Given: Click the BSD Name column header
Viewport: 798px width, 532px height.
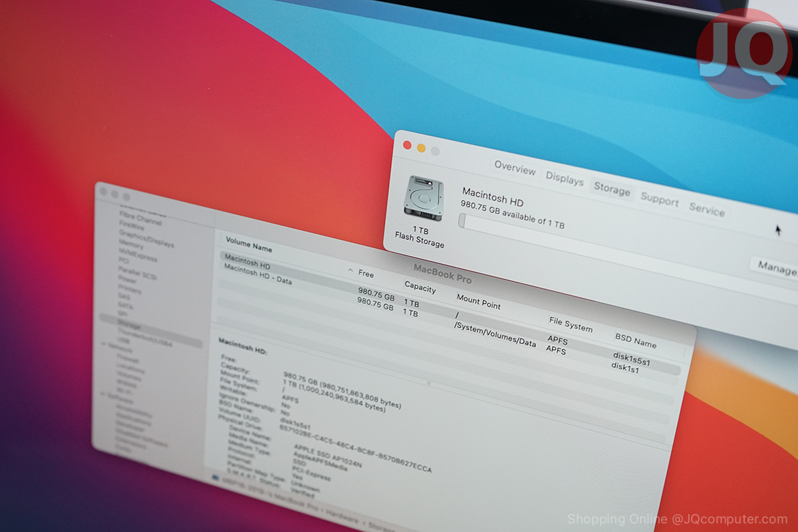Looking at the screenshot, I should tap(636, 340).
